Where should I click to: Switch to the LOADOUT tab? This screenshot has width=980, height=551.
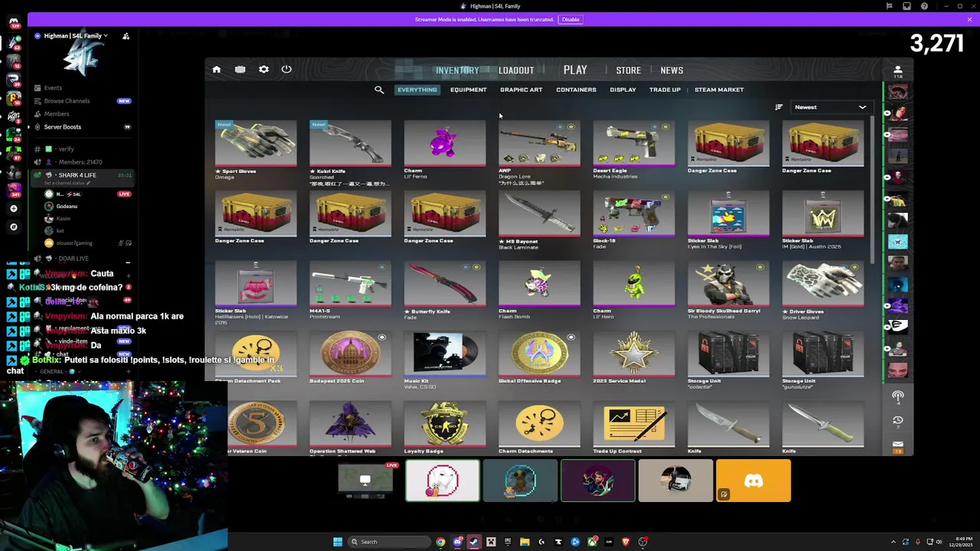[516, 70]
